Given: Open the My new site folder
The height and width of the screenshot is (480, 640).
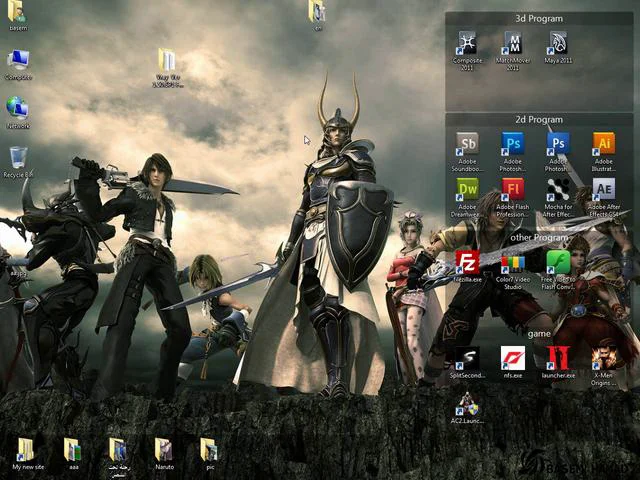Looking at the screenshot, I should pyautogui.click(x=28, y=454).
